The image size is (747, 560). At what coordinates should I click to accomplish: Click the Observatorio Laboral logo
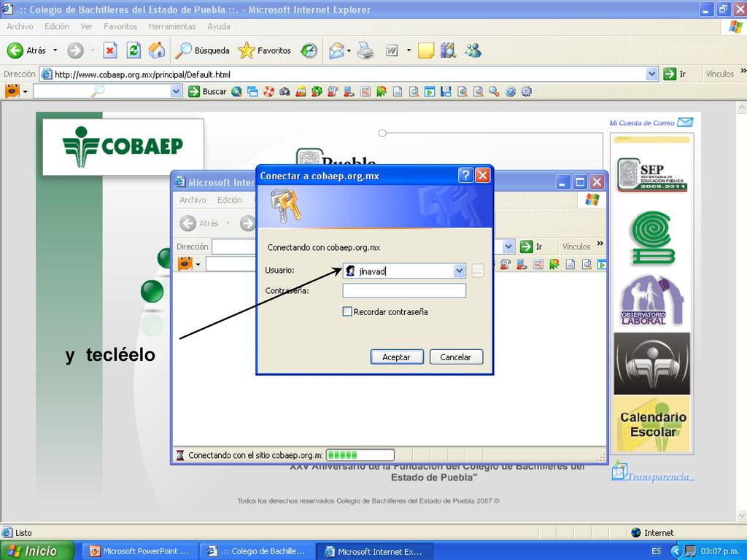tap(651, 301)
